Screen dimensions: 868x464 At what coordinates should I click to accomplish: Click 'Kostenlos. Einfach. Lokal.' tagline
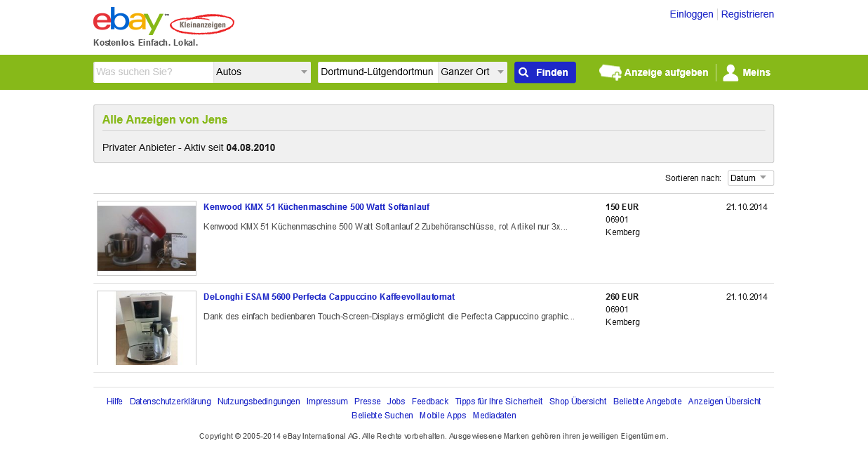pos(146,43)
